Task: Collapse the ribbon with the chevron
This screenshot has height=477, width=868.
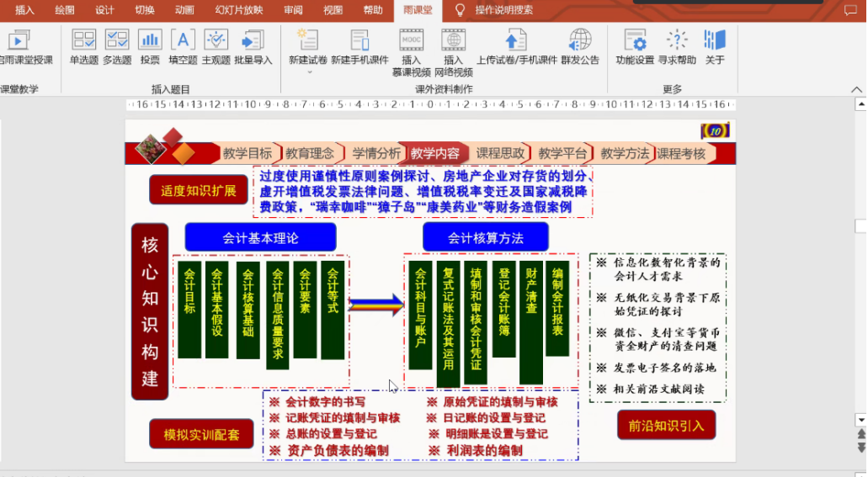Action: (856, 89)
